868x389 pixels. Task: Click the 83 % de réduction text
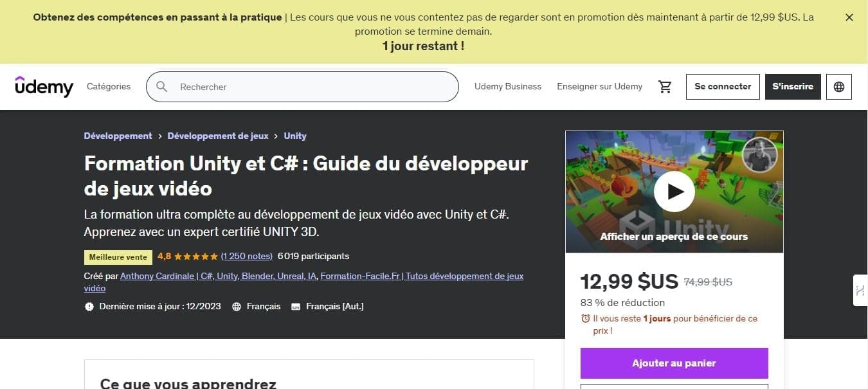click(x=622, y=302)
